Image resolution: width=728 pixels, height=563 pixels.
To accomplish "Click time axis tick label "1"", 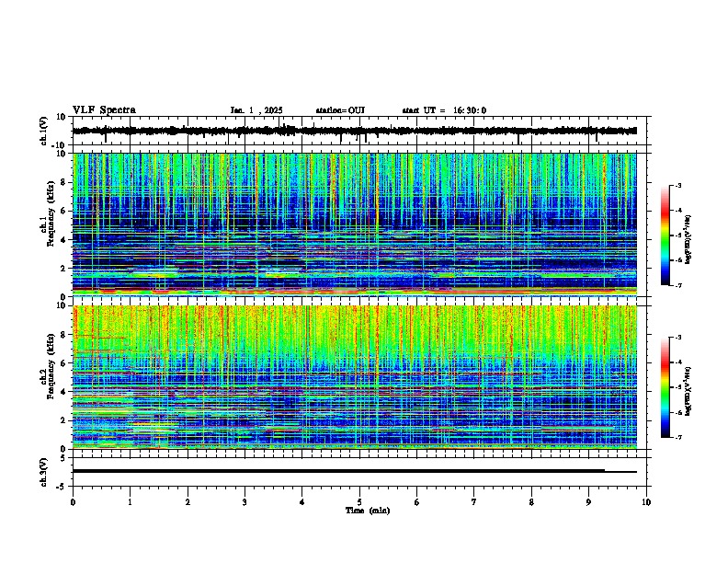I will click(x=130, y=502).
